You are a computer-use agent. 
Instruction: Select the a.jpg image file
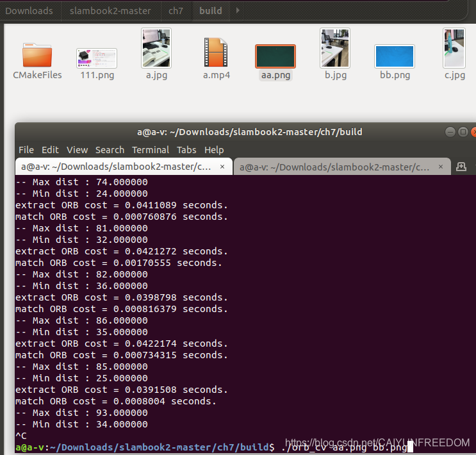[156, 48]
